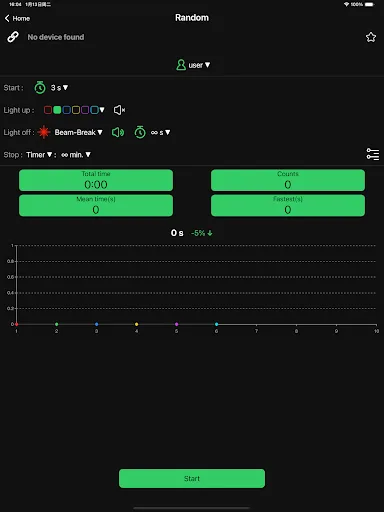This screenshot has height=512, width=384.
Task: Tap the battery status bar icon
Action: coord(369,4)
